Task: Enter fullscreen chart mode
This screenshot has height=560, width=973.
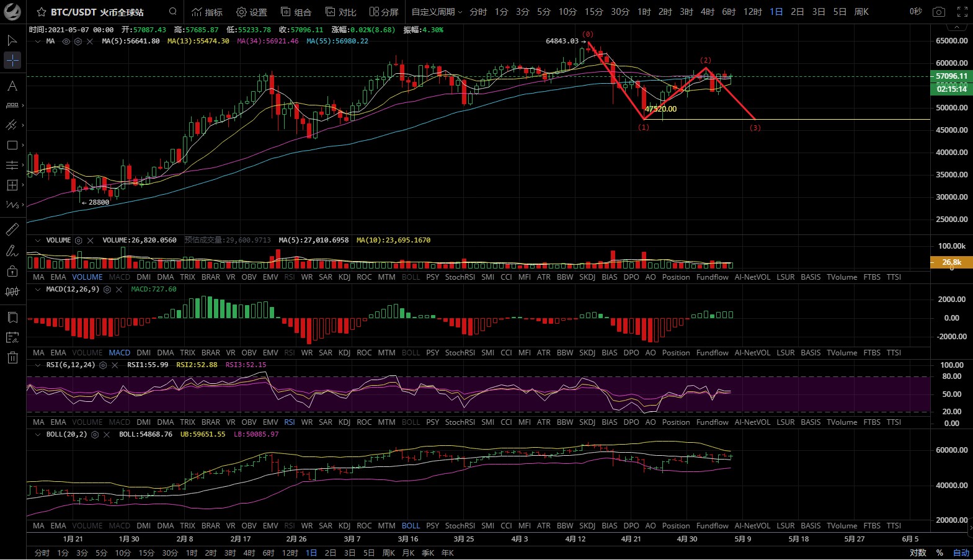Action: click(x=962, y=12)
